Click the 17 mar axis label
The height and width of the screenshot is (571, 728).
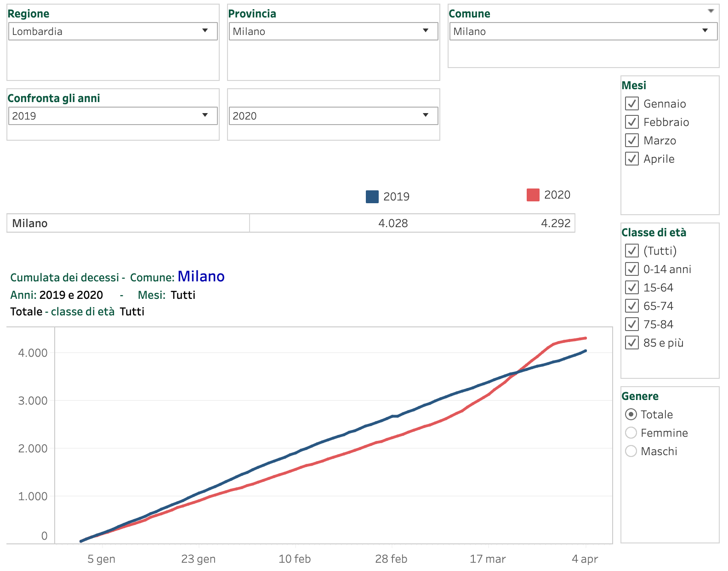coord(488,559)
